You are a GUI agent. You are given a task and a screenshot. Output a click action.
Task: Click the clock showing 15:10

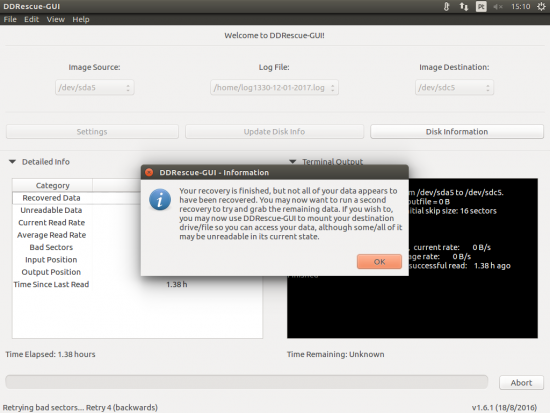coord(521,7)
